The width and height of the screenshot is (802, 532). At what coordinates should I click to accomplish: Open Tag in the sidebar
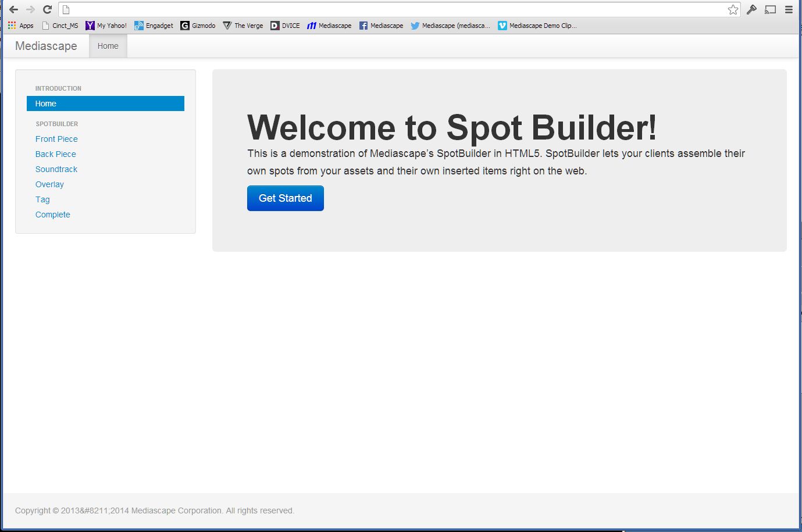pyautogui.click(x=42, y=199)
